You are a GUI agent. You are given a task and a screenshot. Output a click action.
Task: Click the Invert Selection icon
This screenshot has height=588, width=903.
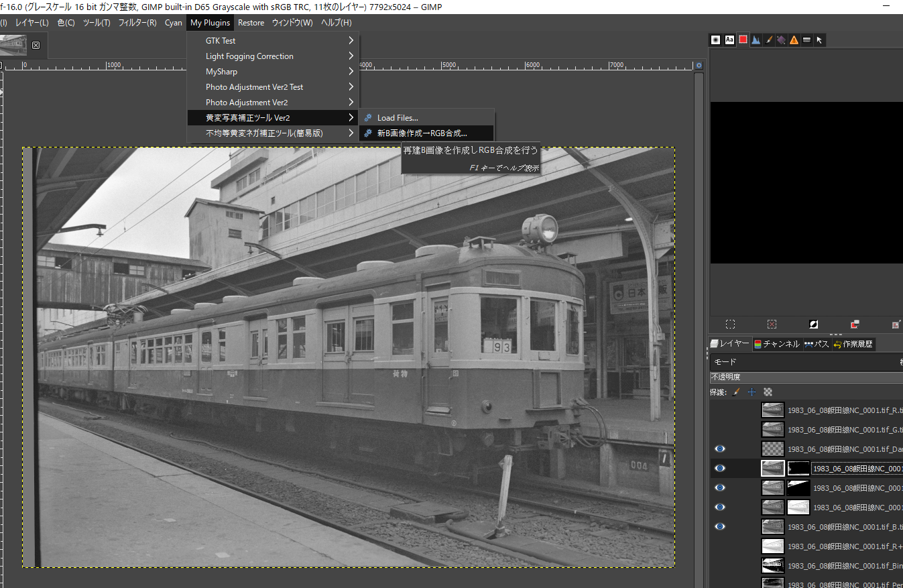[813, 325]
